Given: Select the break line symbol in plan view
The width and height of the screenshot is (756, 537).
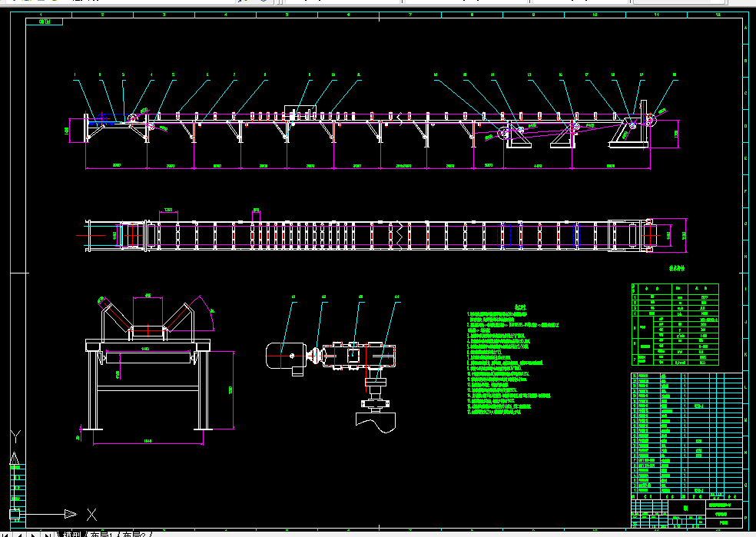Looking at the screenshot, I should (x=400, y=235).
